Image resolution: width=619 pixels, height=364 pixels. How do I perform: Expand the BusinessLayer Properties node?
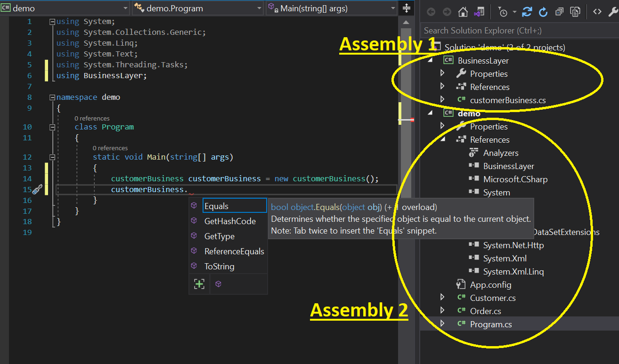click(x=441, y=73)
